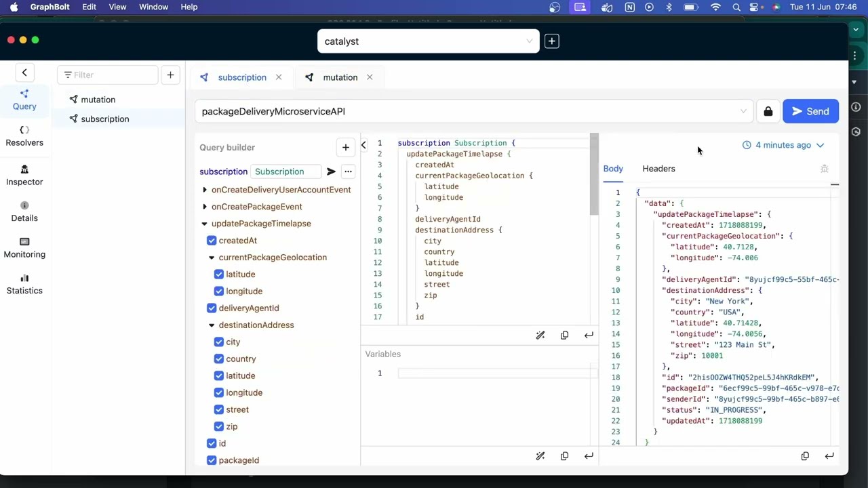Add a new tab next to catalyst
The image size is (868, 488).
click(552, 41)
